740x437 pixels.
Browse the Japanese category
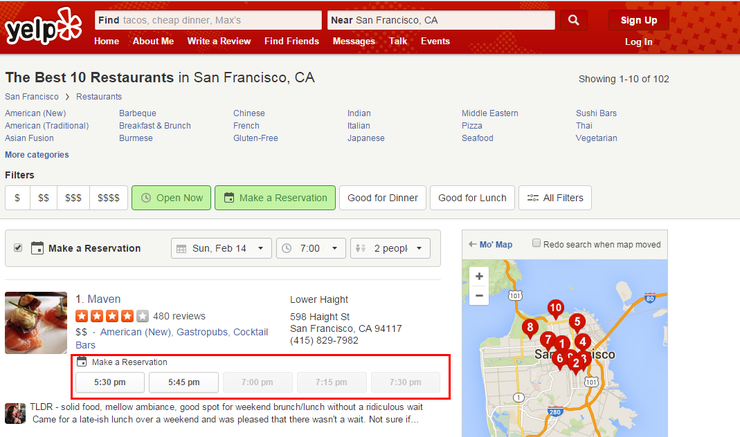(x=366, y=138)
